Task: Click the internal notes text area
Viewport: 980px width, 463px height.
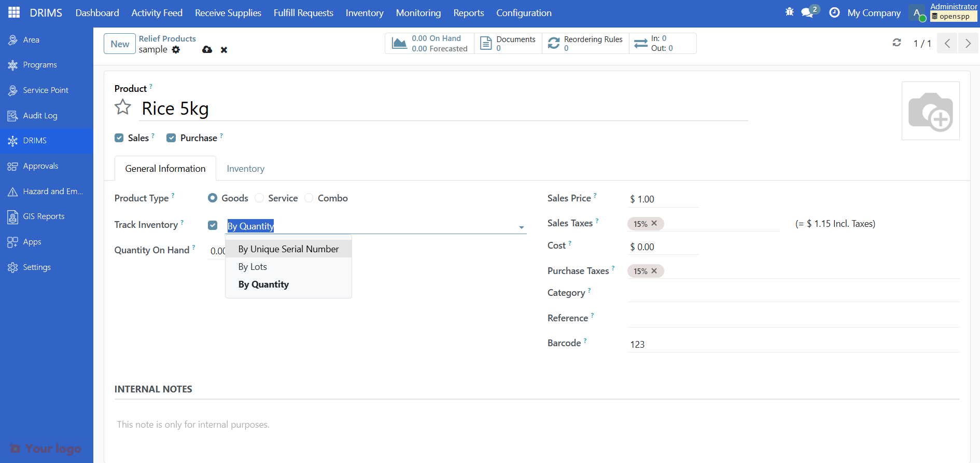Action: [x=537, y=425]
